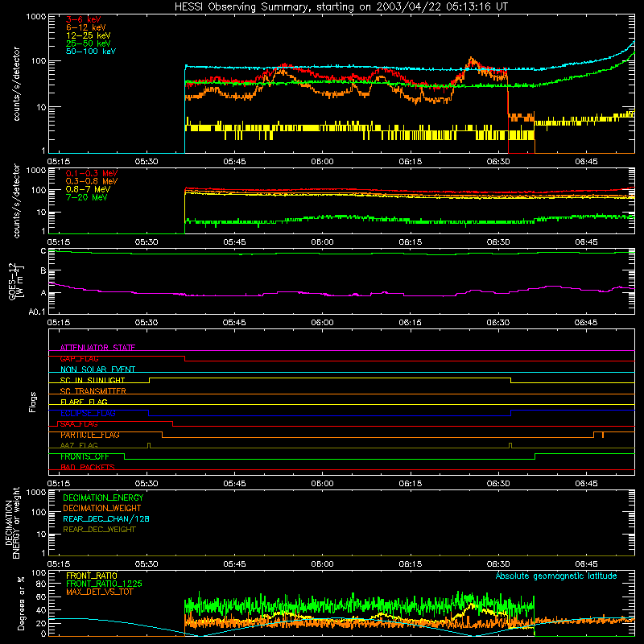This screenshot has height=644, width=644.
Task: Select the BAD_PACKETS flag label
Action: [x=88, y=467]
